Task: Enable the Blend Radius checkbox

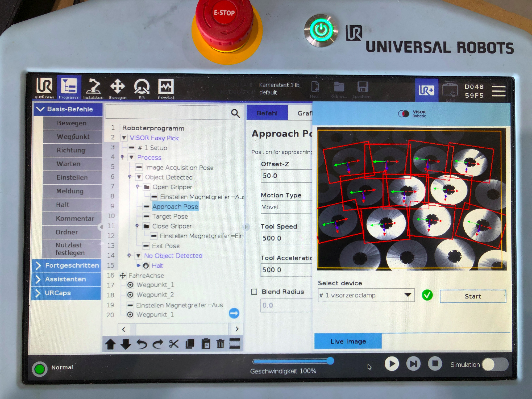Action: 254,292
